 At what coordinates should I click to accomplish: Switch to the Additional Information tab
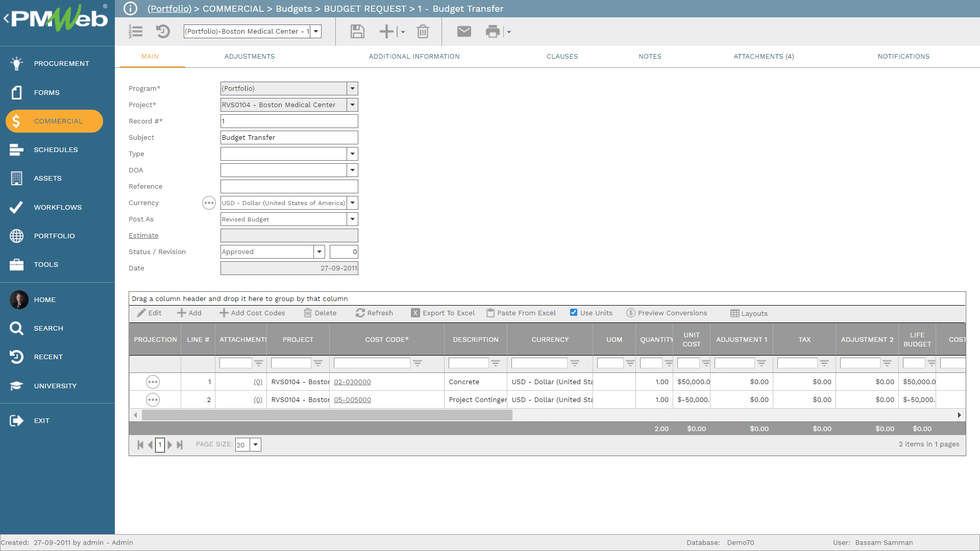[414, 57]
